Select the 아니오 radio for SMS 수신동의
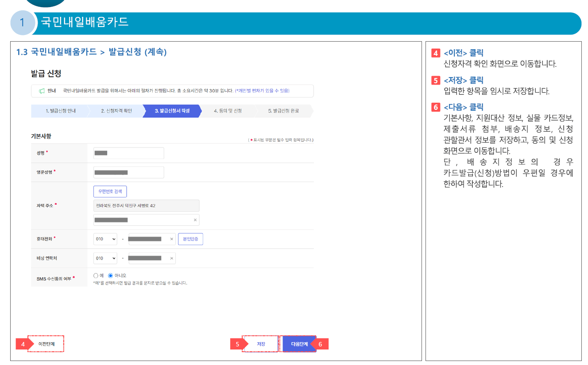This screenshot has height=365, width=588. tap(111, 276)
